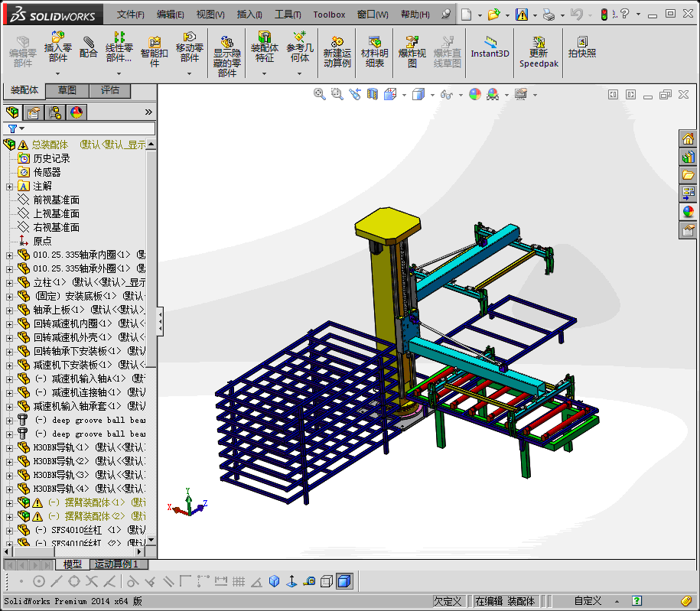Open the Display Style dropdown arrow
The image size is (700, 611).
(432, 95)
